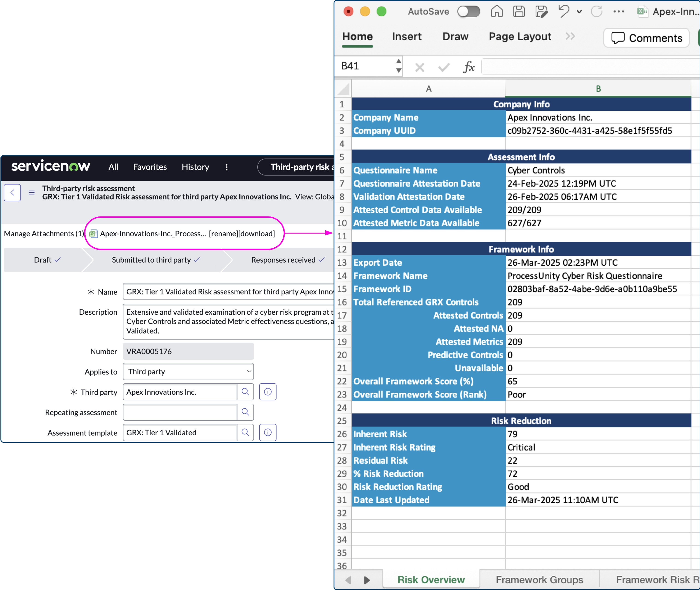Open the Name Box dropdown arrows
Image resolution: width=700 pixels, height=590 pixels.
coord(398,66)
